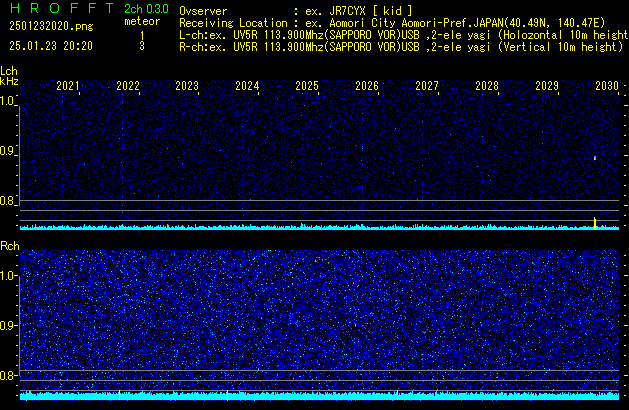The width and height of the screenshot is (629, 410).
Task: Click the L-ch UV5R Holozontal yagi line
Action: (404, 35)
